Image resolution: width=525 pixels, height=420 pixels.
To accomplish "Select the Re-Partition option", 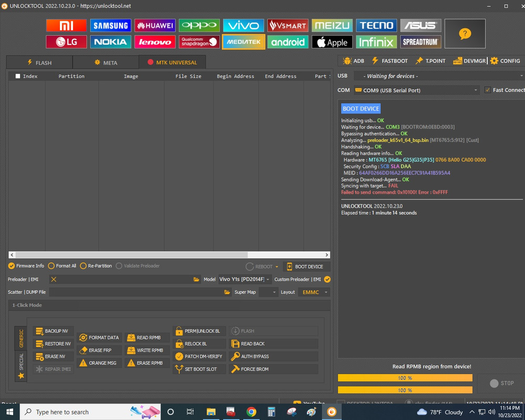I will point(96,266).
